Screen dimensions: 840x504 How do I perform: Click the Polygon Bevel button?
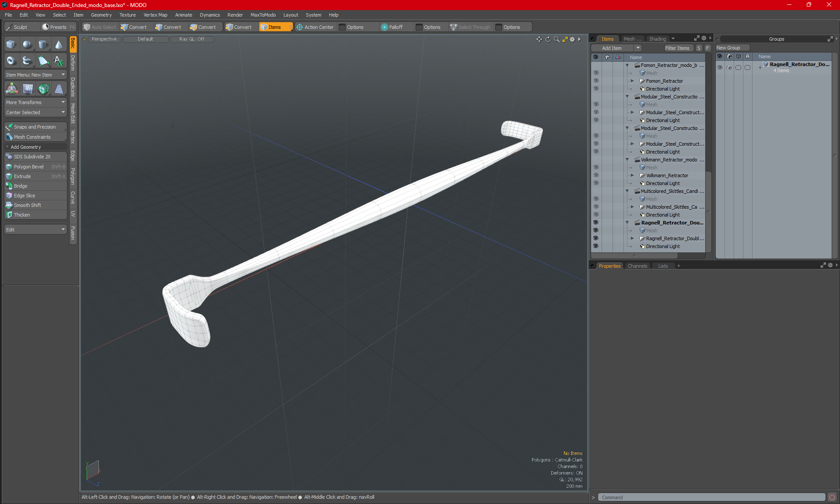[x=29, y=167]
